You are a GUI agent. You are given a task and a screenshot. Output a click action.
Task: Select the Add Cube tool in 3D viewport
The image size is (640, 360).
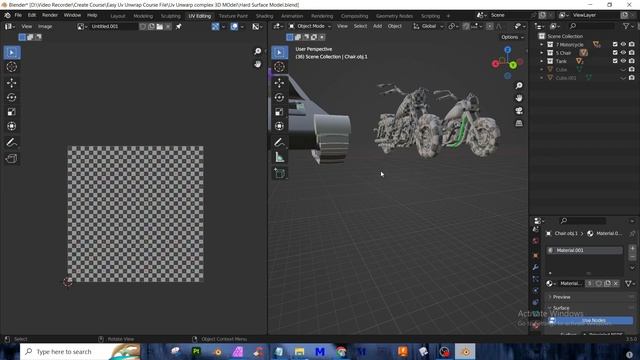pos(280,173)
